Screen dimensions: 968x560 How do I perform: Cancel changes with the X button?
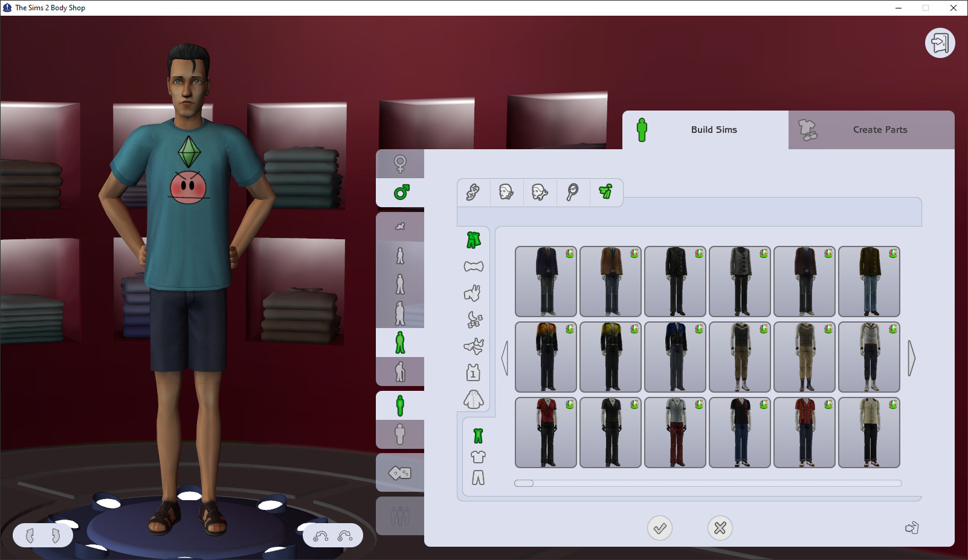tap(719, 528)
